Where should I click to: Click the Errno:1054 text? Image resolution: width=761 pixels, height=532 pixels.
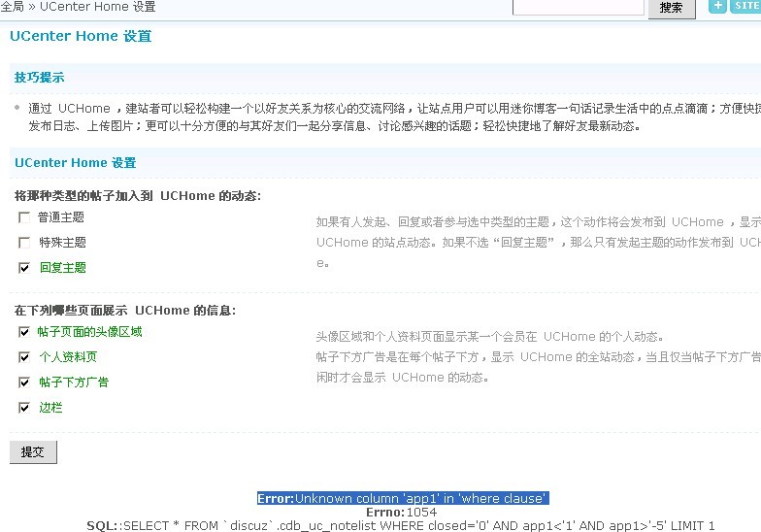point(402,513)
